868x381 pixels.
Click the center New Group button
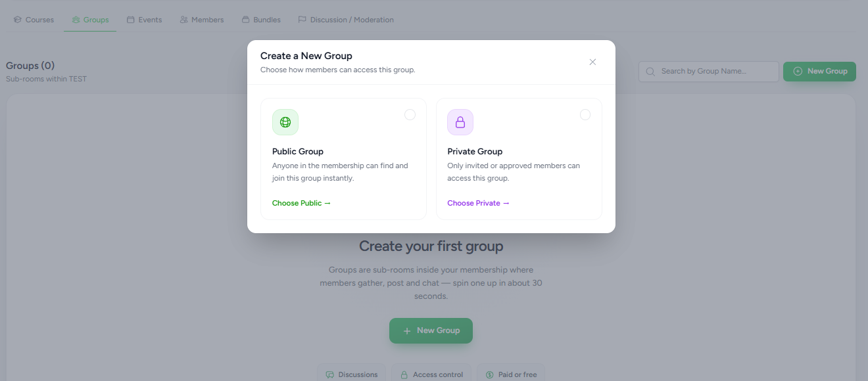click(x=431, y=330)
